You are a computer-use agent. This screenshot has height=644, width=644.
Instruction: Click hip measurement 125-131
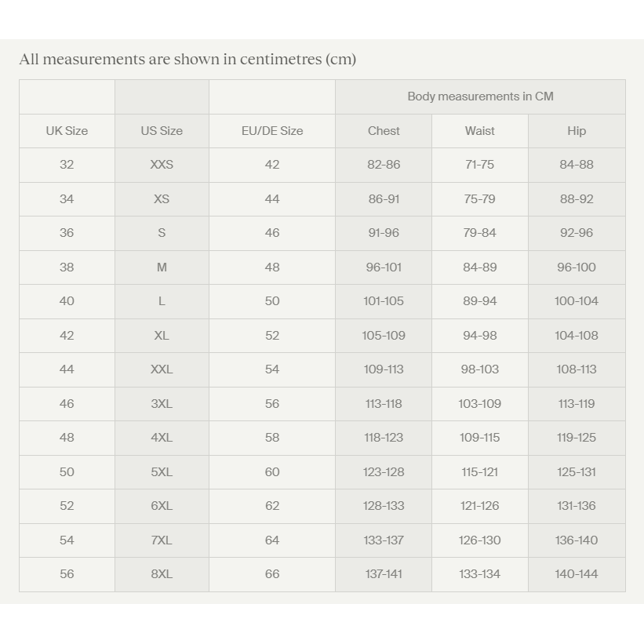coord(577,472)
